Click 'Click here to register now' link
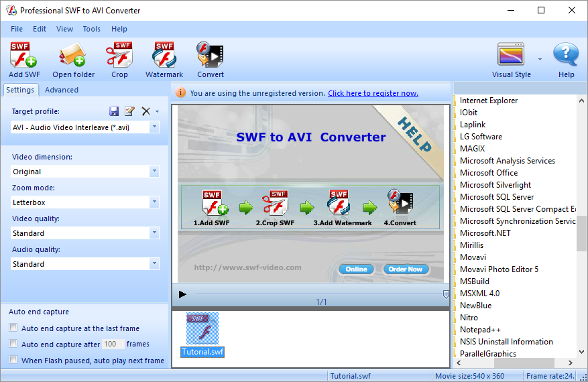This screenshot has height=382, width=588. (x=373, y=93)
